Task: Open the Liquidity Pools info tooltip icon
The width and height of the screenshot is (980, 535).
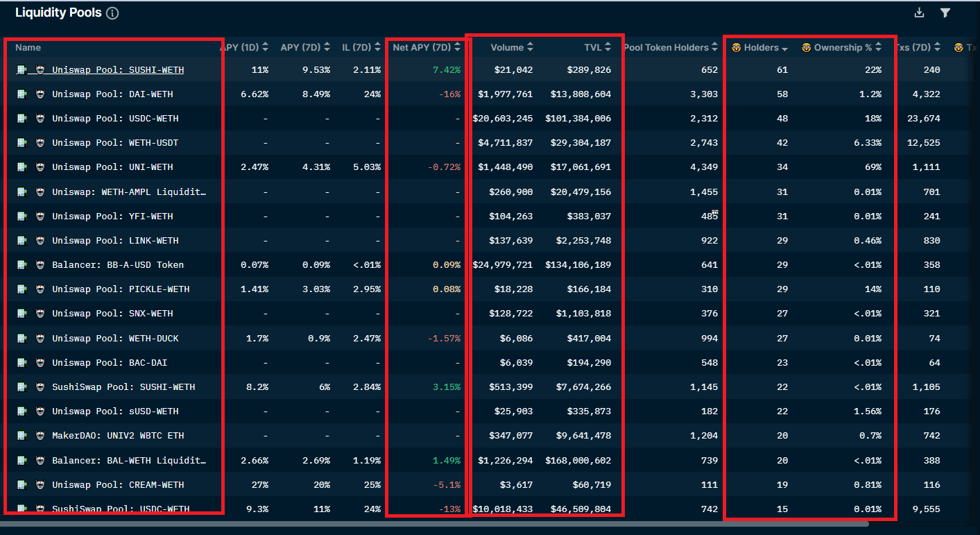Action: (112, 13)
